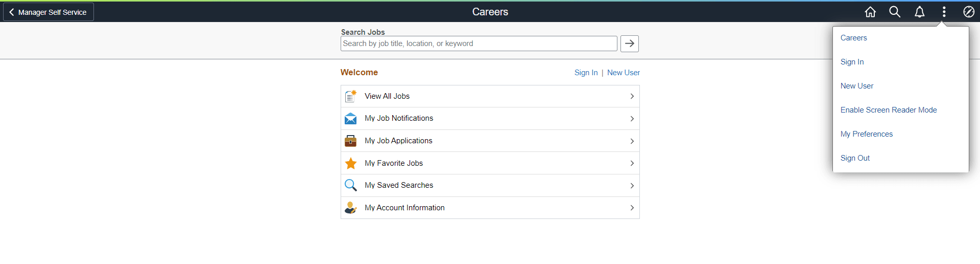Select Enable Screen Reader Mode menu item

click(888, 110)
